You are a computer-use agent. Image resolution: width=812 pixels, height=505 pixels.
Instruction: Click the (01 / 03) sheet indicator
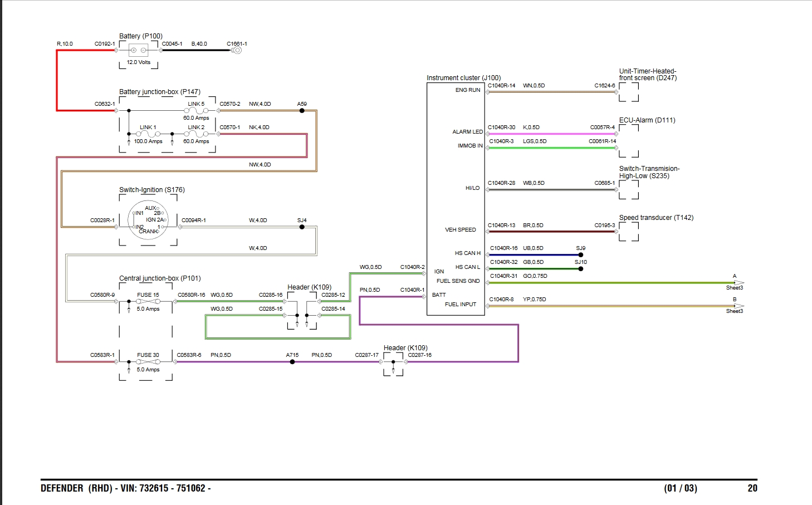(x=680, y=488)
